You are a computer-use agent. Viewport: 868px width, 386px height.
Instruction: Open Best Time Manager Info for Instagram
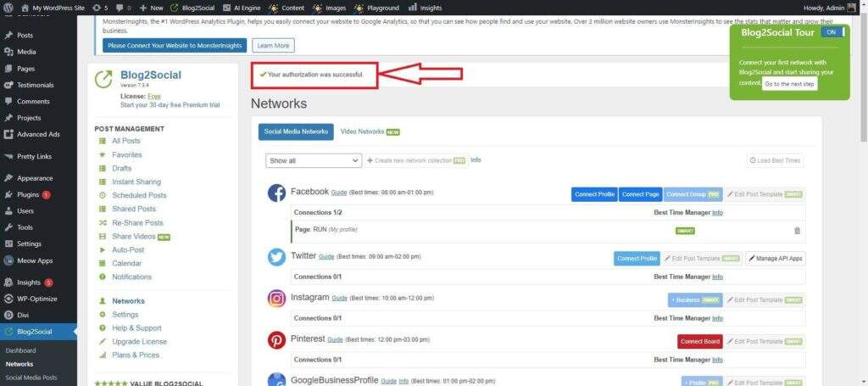[x=717, y=318]
